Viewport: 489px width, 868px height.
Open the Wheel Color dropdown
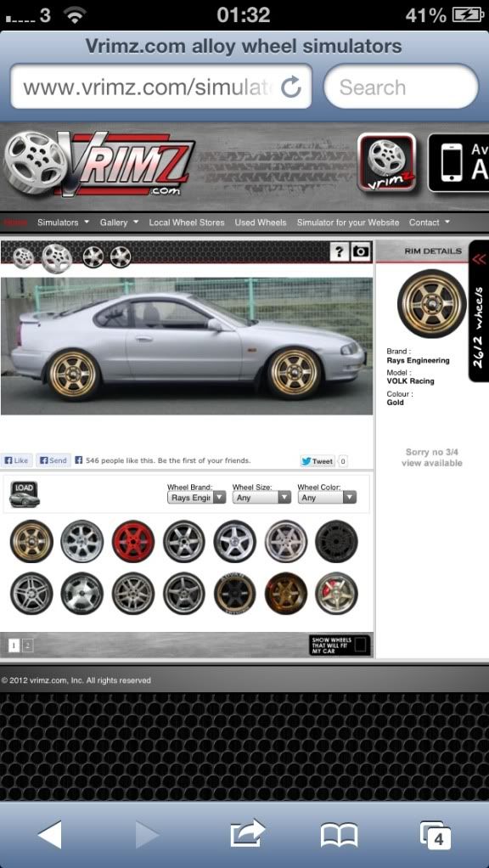(327, 497)
